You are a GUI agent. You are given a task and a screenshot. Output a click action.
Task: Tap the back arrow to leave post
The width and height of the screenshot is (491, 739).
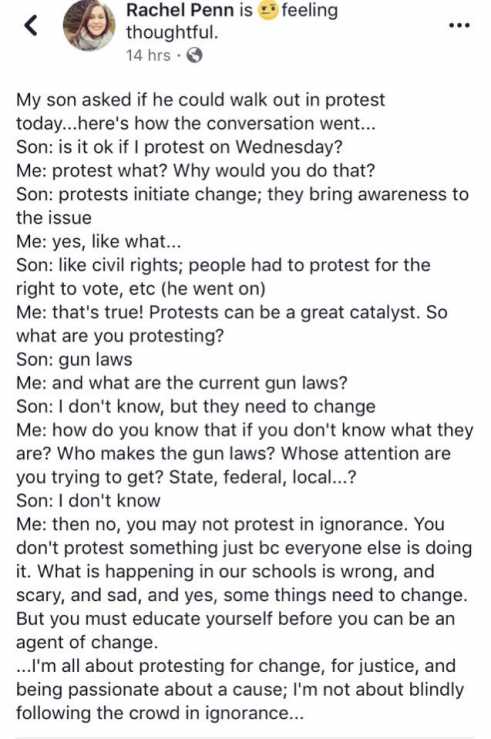coord(31,25)
